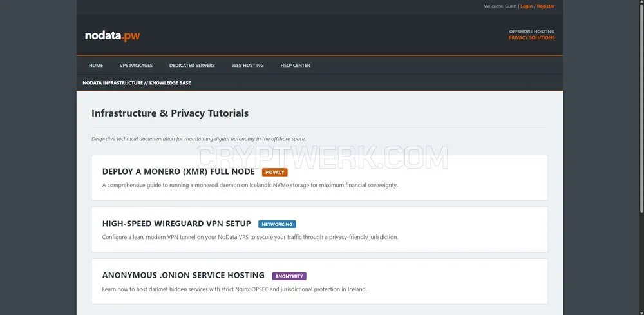
Task: Open VPS PACKAGES menu item
Action: [136, 65]
